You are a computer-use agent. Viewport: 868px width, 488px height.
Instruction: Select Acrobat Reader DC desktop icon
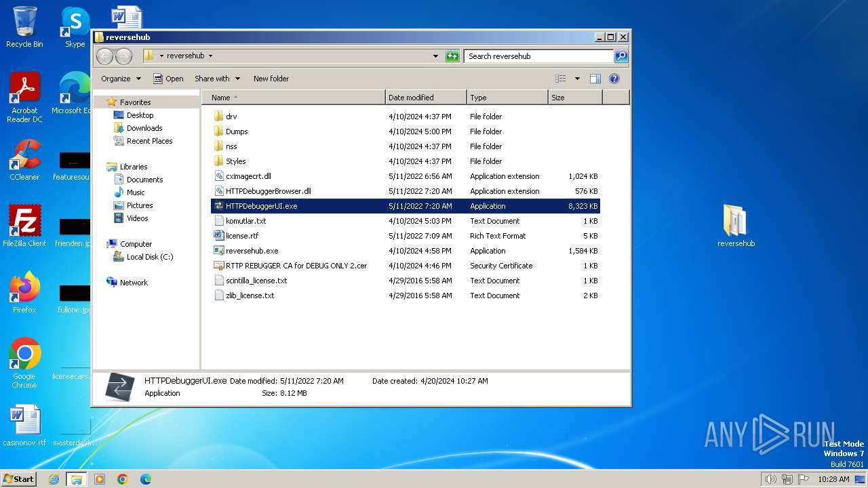(x=24, y=98)
